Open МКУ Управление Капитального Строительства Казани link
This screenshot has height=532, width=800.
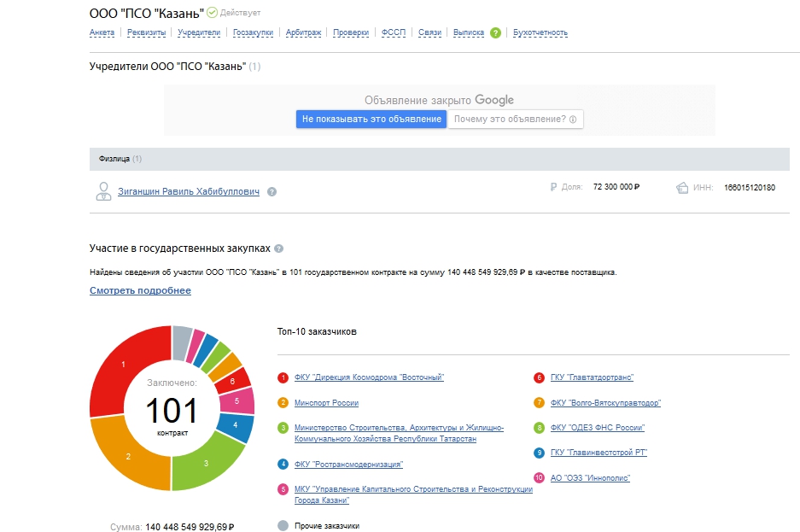tap(413, 494)
